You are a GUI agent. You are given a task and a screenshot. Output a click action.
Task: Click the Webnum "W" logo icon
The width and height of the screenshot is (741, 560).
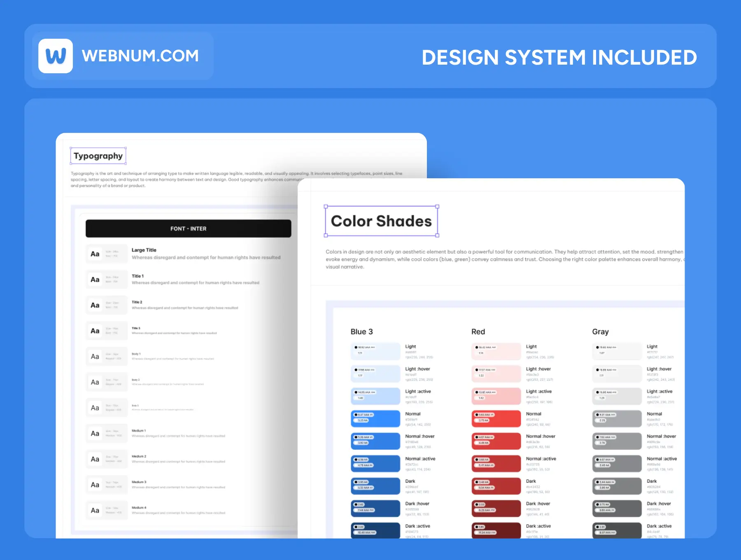[x=56, y=56]
